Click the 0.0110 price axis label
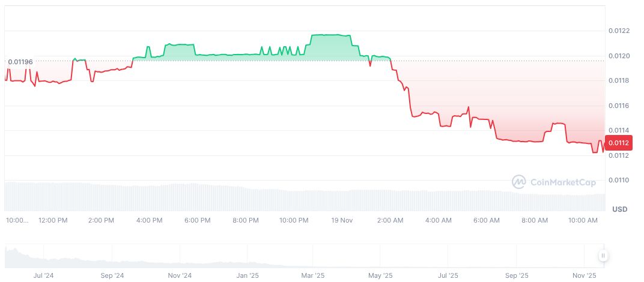The width and height of the screenshot is (644, 282). pos(619,181)
